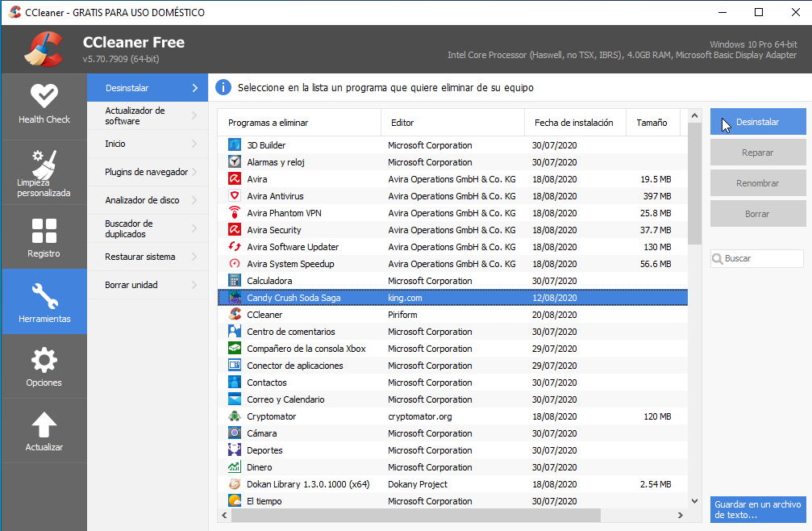Image resolution: width=812 pixels, height=531 pixels.
Task: Click the Avira Security icon
Action: tap(235, 230)
